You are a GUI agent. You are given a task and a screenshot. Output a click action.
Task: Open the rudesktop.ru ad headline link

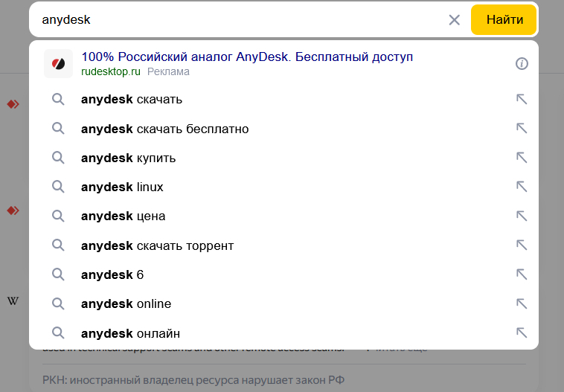(247, 57)
